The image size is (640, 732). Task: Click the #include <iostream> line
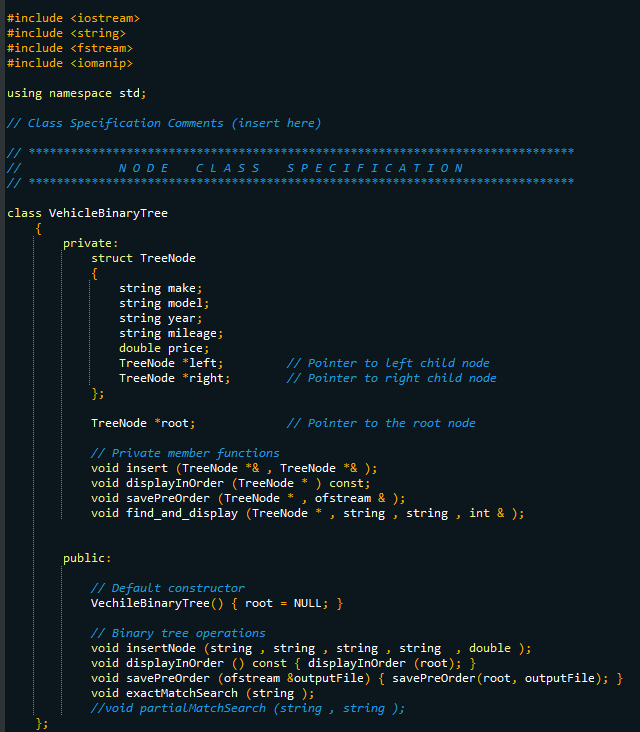tap(73, 18)
